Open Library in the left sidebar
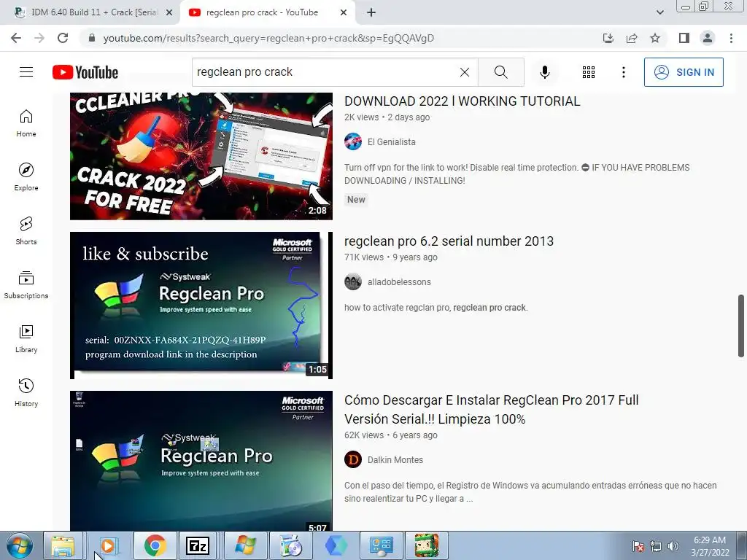The image size is (747, 560). pyautogui.click(x=26, y=338)
